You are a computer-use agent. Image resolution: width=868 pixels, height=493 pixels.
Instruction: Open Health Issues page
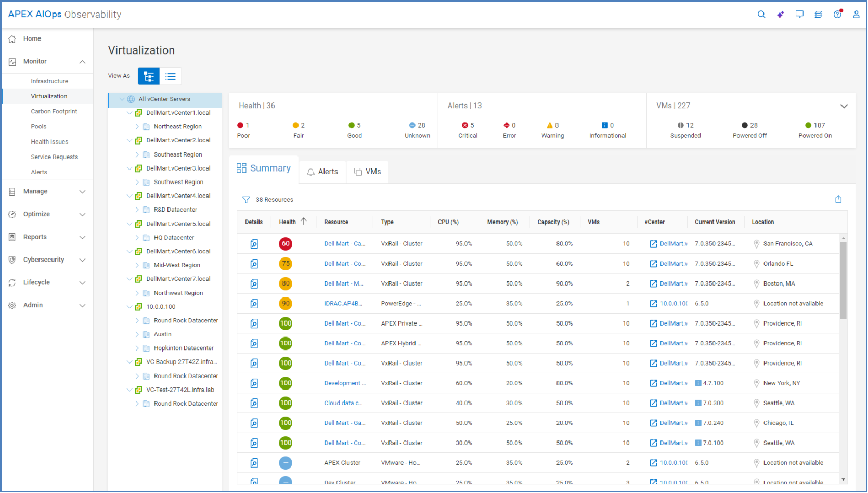point(49,141)
